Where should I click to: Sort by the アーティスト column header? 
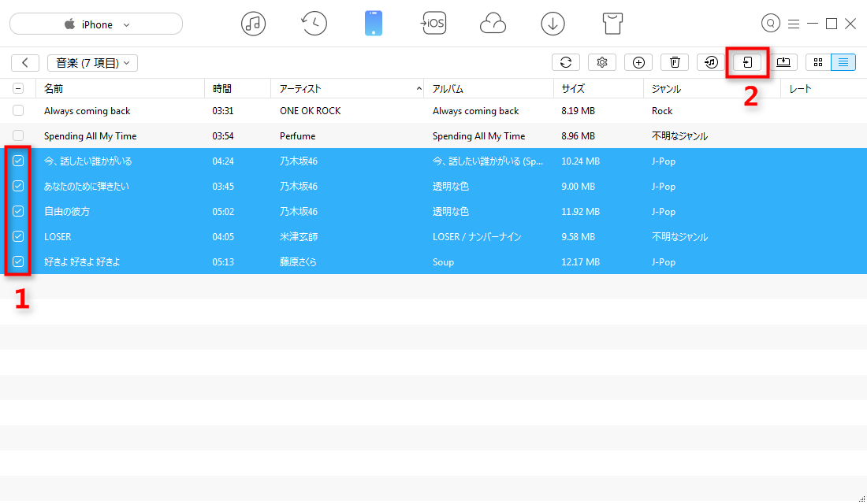(348, 88)
